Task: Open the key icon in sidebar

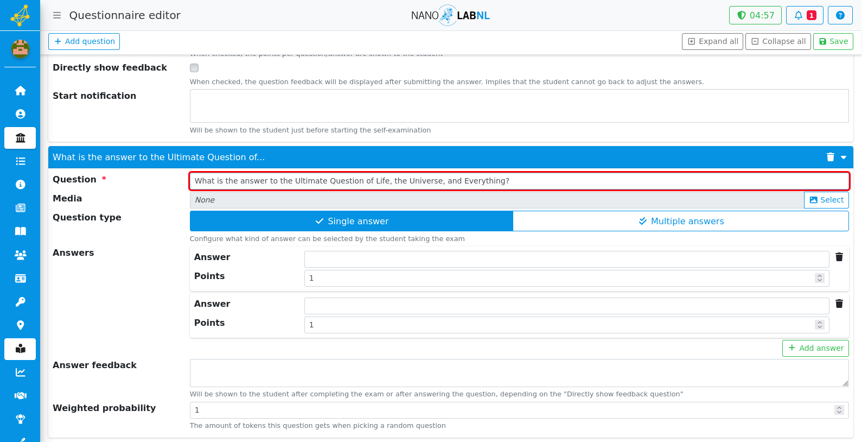Action: pos(21,302)
